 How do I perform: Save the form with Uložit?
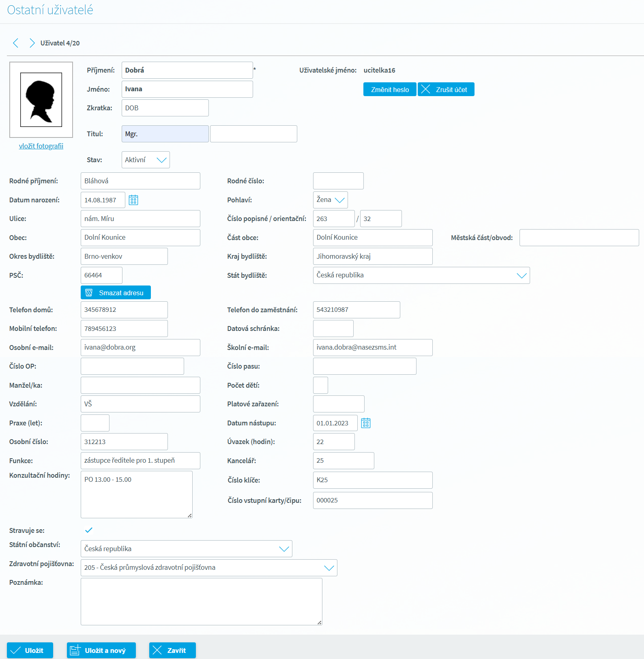coord(30,650)
